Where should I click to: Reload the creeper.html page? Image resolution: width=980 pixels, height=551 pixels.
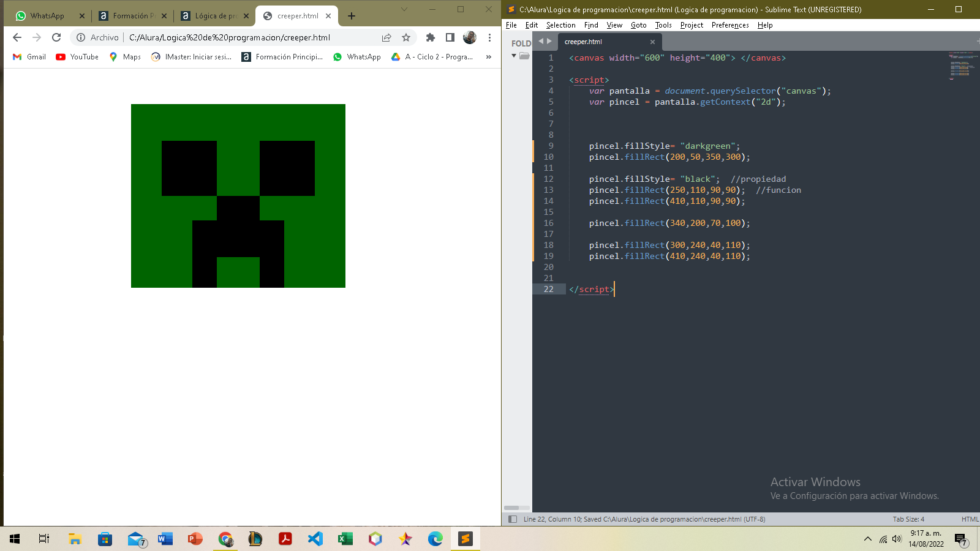pos(56,37)
